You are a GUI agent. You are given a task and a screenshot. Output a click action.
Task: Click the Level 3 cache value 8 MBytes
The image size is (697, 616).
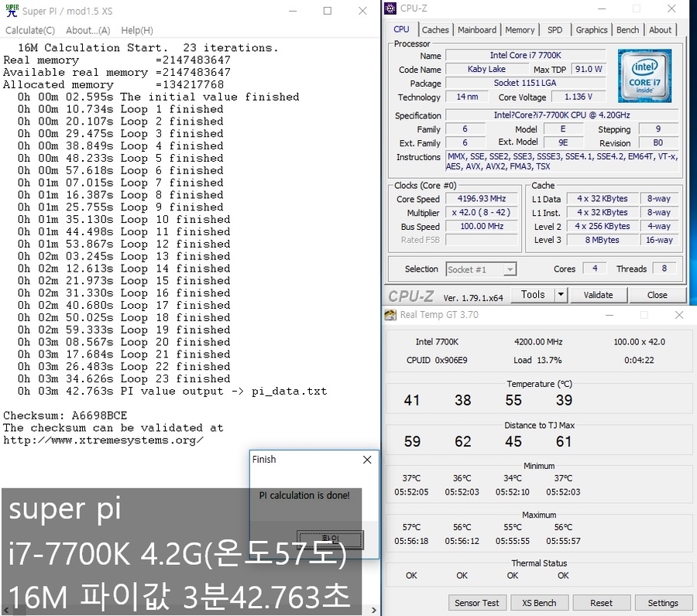[x=602, y=240]
